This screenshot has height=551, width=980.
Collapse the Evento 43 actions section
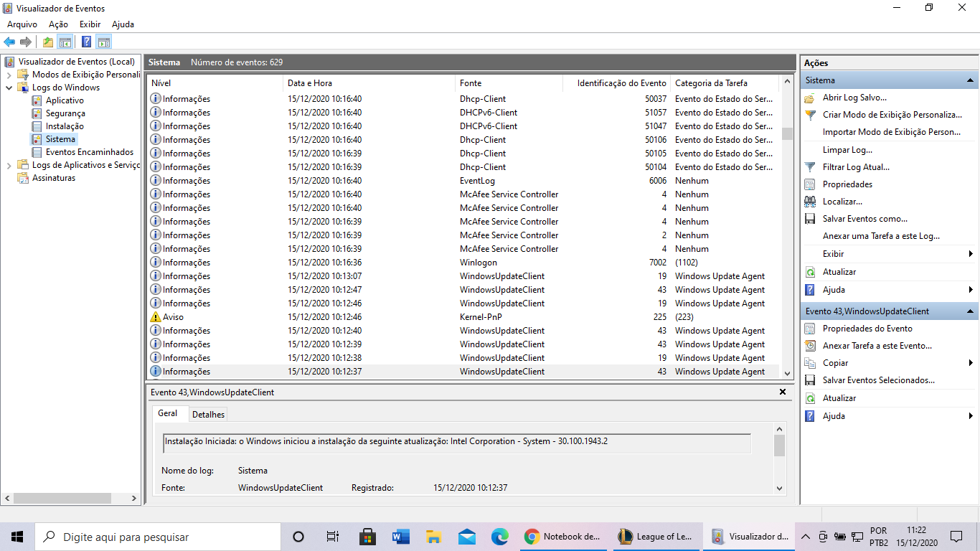coord(970,311)
